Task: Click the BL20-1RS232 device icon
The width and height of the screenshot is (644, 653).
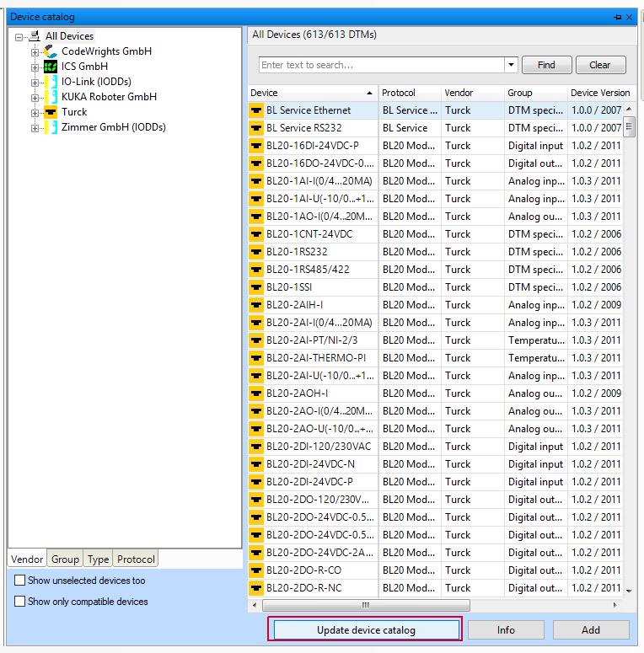Action: coord(256,252)
